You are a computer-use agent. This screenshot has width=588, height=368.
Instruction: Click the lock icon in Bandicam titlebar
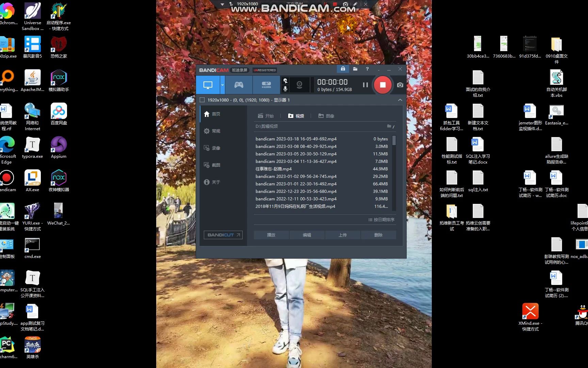[343, 69]
